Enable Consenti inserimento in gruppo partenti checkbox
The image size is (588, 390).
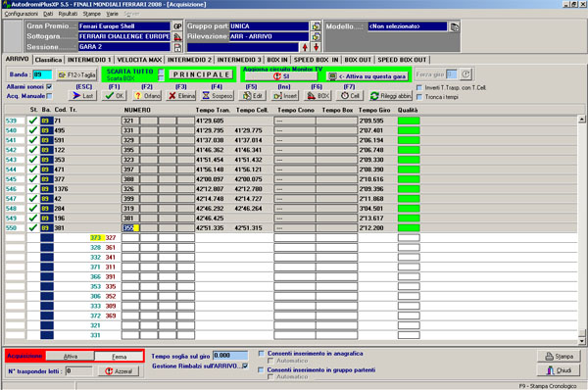pyautogui.click(x=262, y=369)
